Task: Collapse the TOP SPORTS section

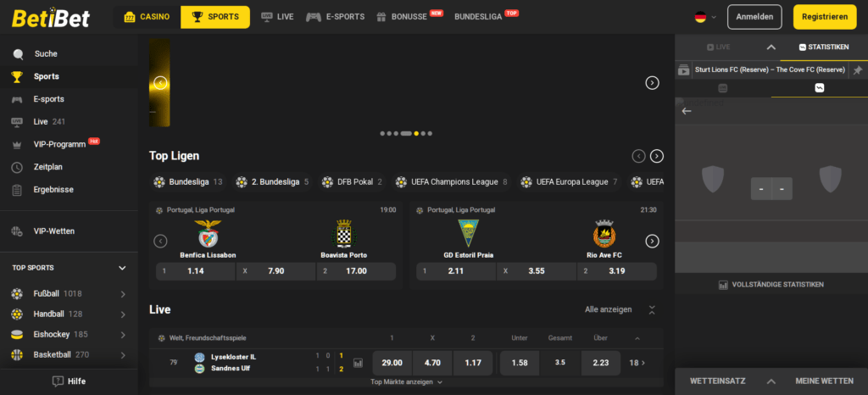Action: coord(123,268)
